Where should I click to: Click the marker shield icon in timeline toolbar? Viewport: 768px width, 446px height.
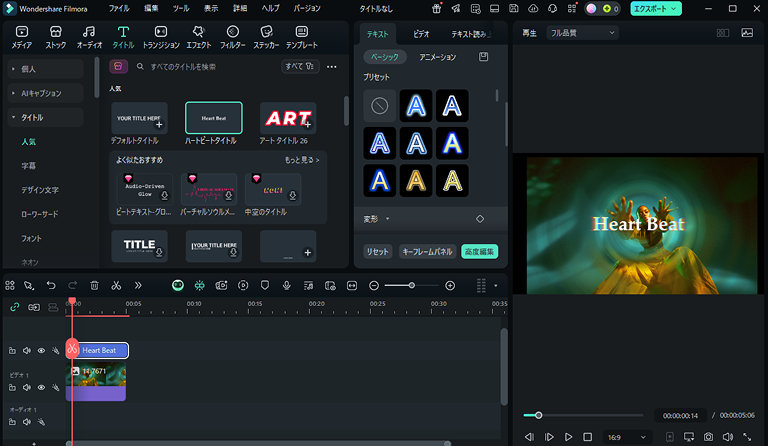(265, 285)
